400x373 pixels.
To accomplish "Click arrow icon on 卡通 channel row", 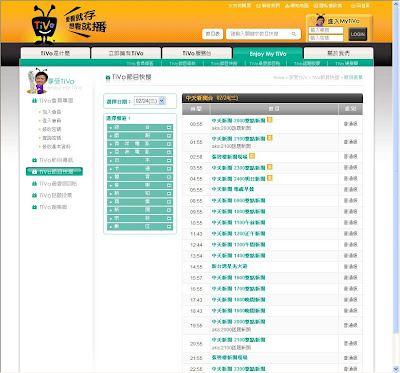I will (x=169, y=169).
